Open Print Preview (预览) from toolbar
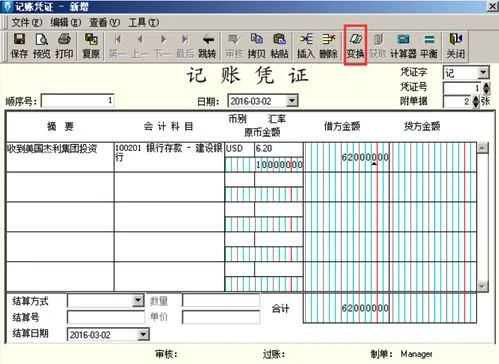499x364 pixels. [41, 46]
